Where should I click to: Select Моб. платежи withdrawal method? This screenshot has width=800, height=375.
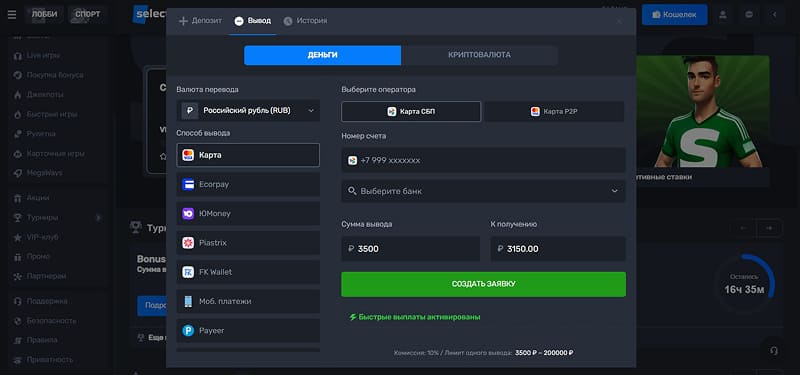pos(248,302)
